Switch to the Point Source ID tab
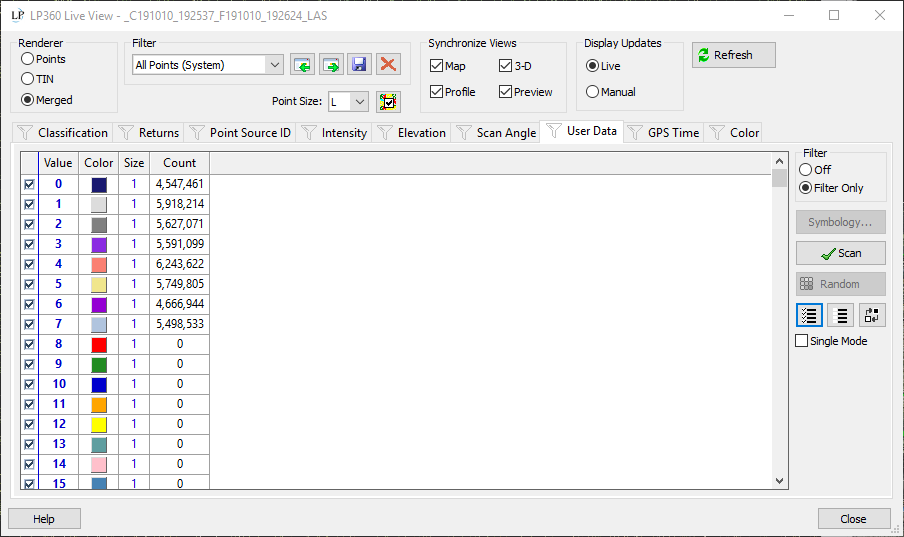 [x=240, y=133]
